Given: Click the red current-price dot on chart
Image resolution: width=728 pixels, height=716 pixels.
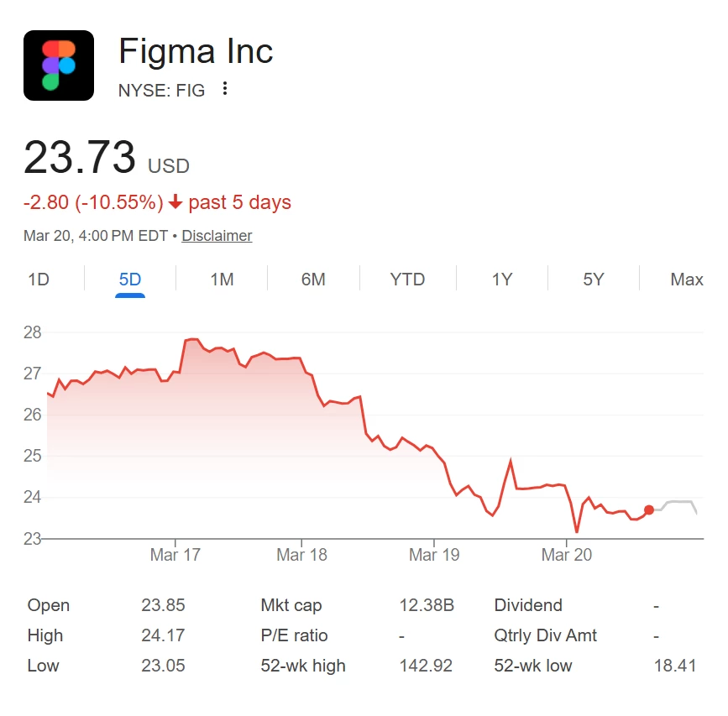Looking at the screenshot, I should tap(649, 510).
